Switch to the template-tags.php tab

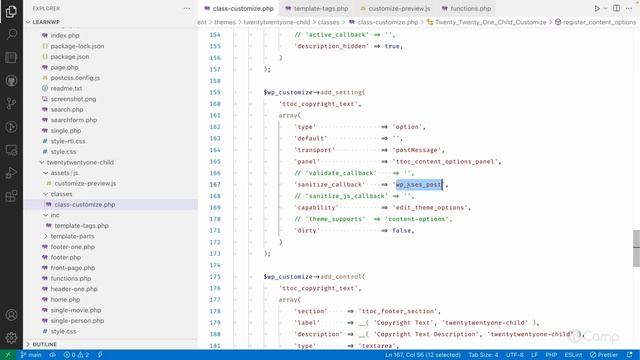pyautogui.click(x=317, y=9)
